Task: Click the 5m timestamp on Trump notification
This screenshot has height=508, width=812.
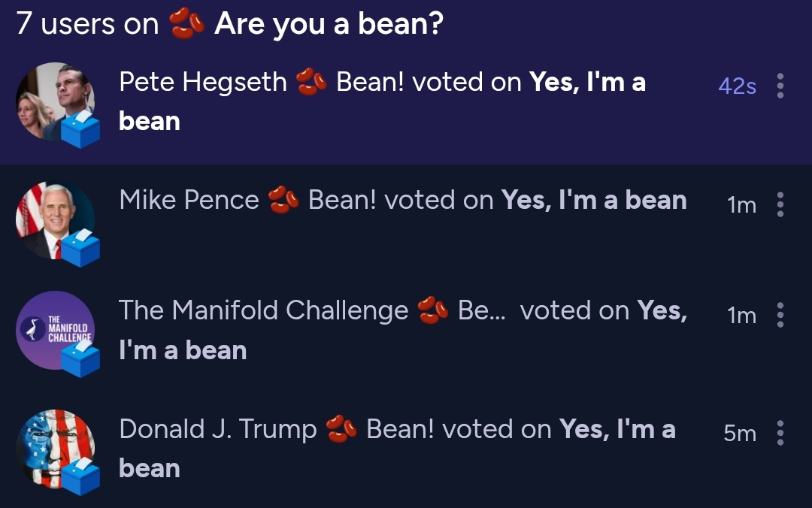Action: coord(740,434)
